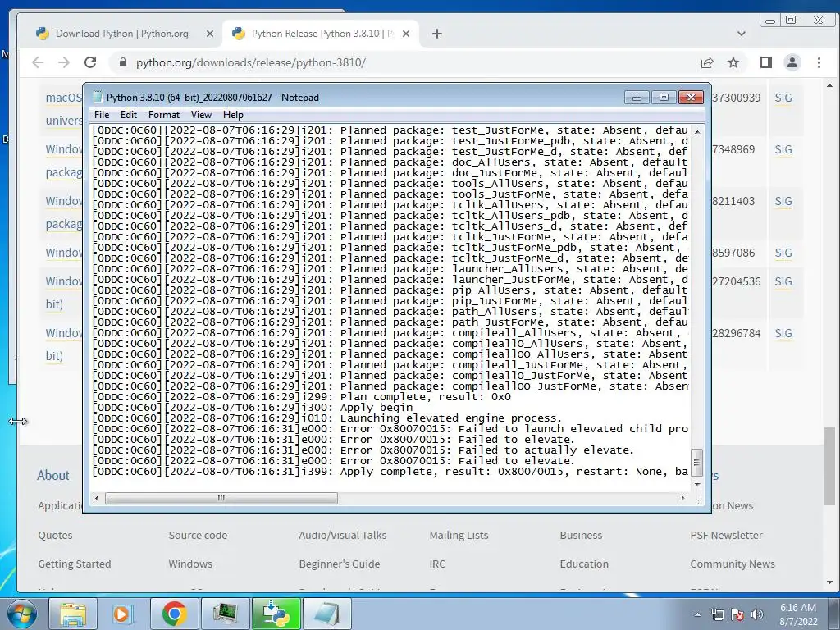Open the Python installer taskbar icon
The height and width of the screenshot is (630, 840).
276,614
